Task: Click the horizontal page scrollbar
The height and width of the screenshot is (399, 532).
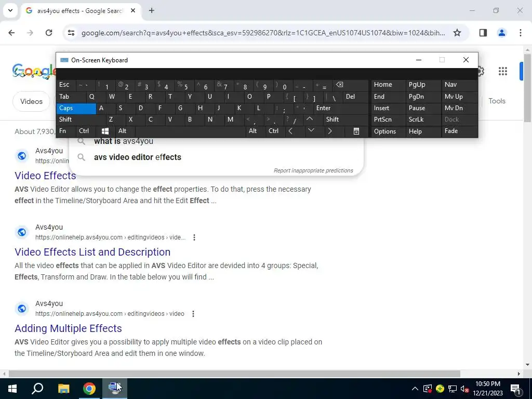Action: pos(234,374)
